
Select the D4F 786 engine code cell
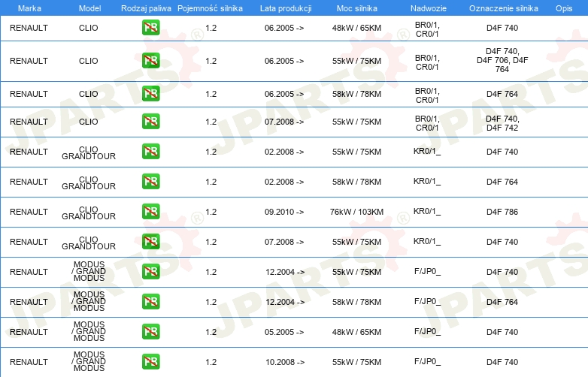click(502, 212)
